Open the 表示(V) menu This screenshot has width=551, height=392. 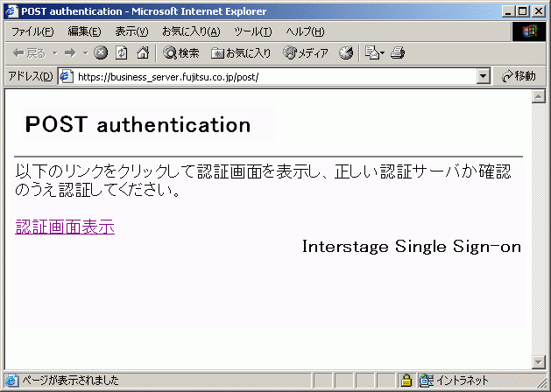[x=131, y=31]
